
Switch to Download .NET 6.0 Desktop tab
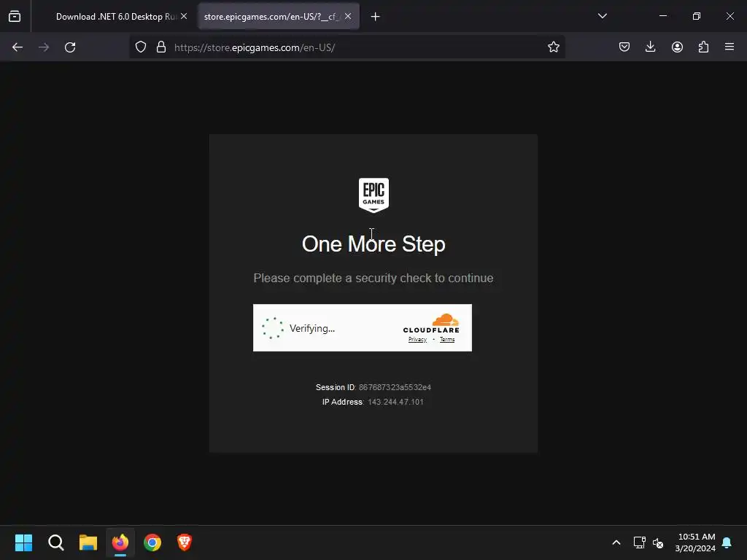pyautogui.click(x=115, y=17)
